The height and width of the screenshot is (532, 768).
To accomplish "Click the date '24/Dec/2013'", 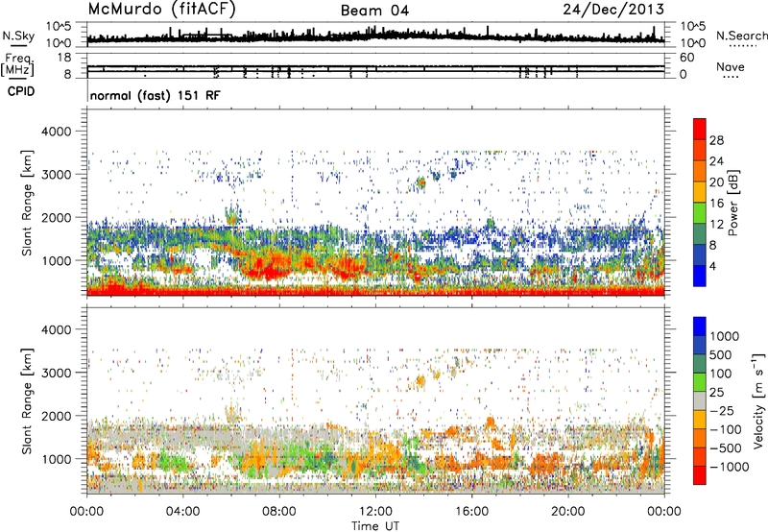I will [x=613, y=10].
